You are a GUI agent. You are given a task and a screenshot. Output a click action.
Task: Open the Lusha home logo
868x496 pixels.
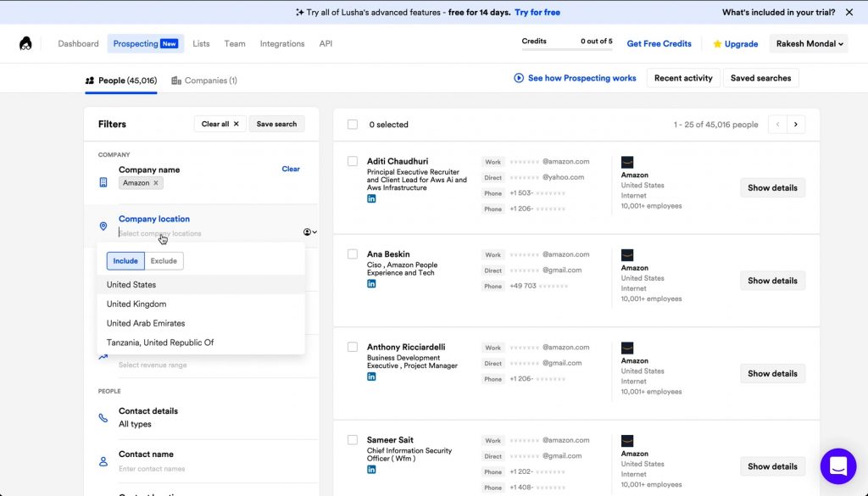click(x=25, y=43)
